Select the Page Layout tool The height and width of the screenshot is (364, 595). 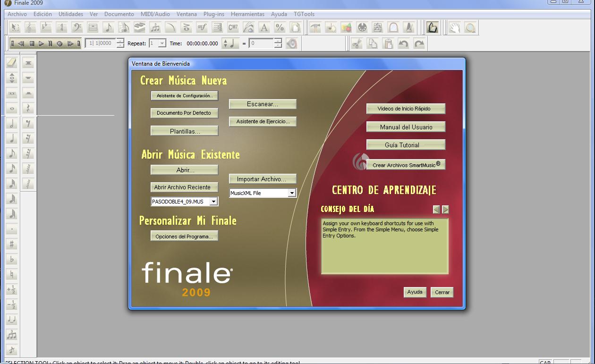coord(296,28)
